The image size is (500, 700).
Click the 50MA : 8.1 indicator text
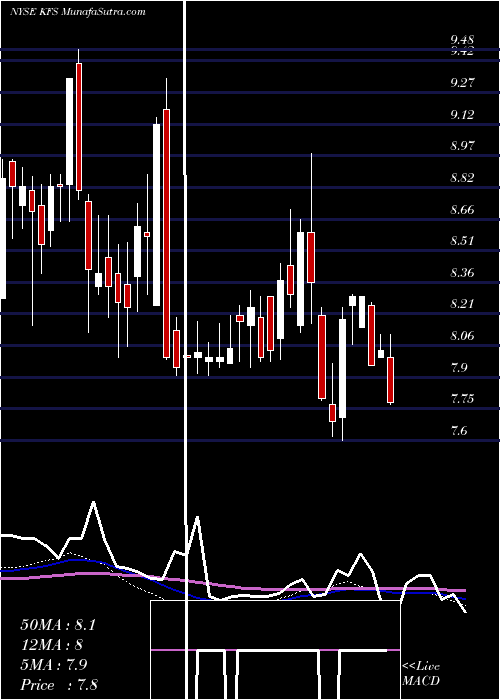pos(58,625)
